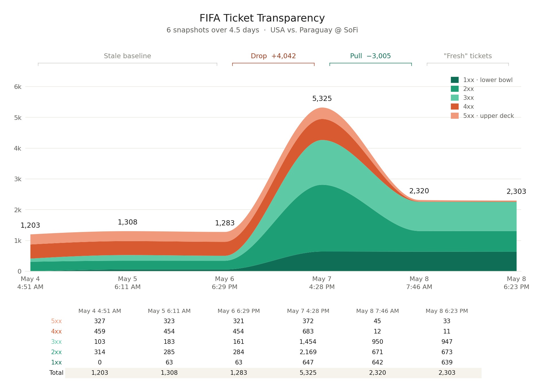Screen dimensions: 543x392
Task: Click the 4xx legend color swatch
Action: point(455,107)
